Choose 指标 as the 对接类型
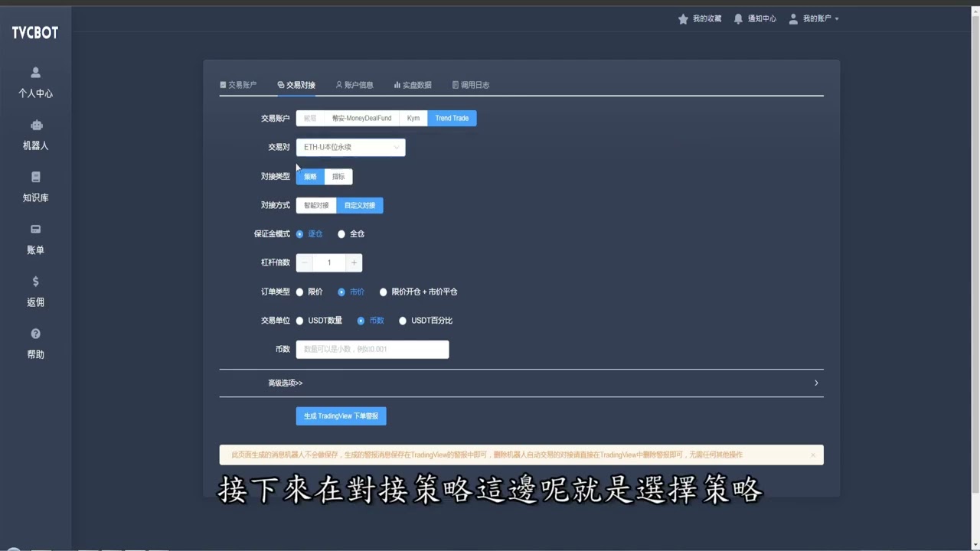Screen dimensions: 980x551 (x=338, y=176)
